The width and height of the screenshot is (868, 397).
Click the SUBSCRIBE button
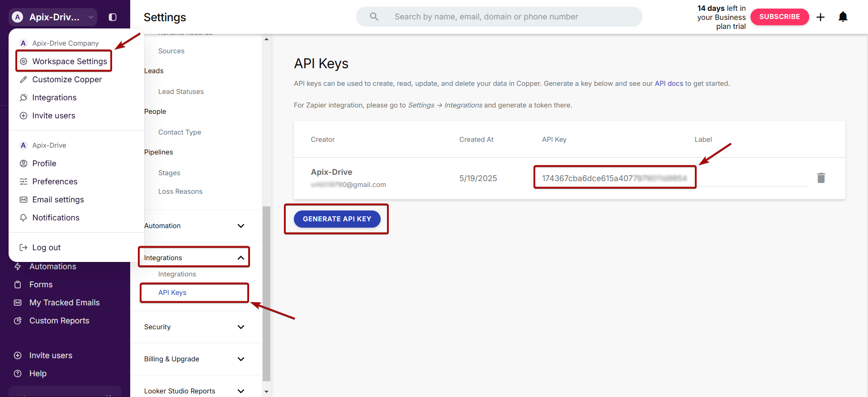click(779, 17)
